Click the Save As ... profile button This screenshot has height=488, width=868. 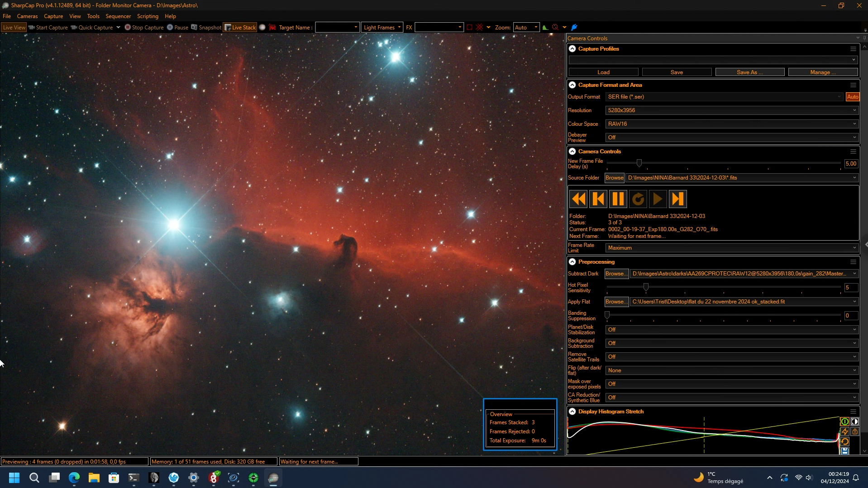(750, 72)
